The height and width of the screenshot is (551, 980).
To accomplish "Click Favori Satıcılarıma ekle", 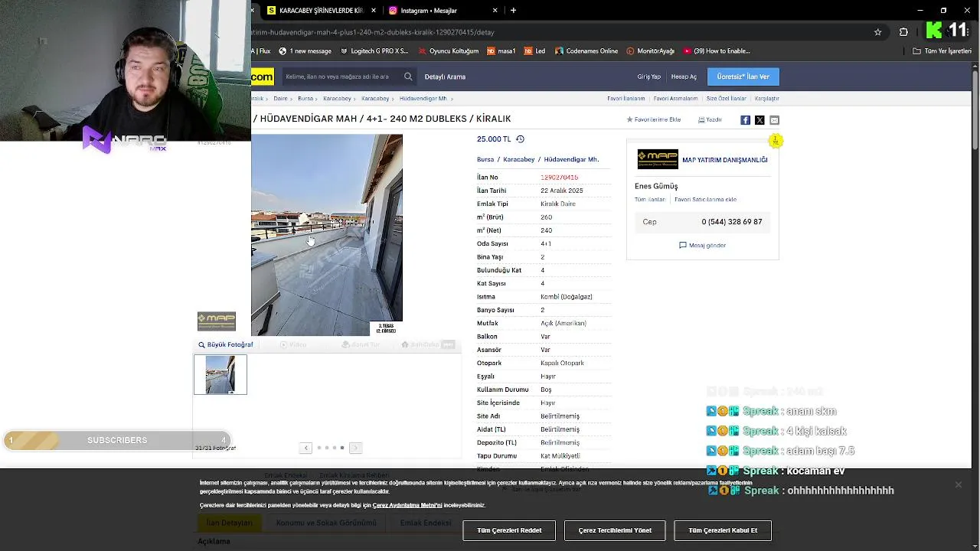I will 705,200.
